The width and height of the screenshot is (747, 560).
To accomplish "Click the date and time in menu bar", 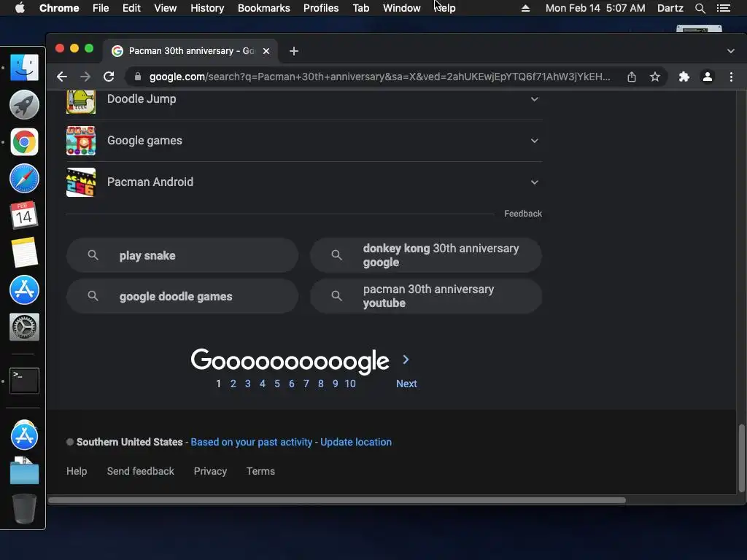I will 595,8.
